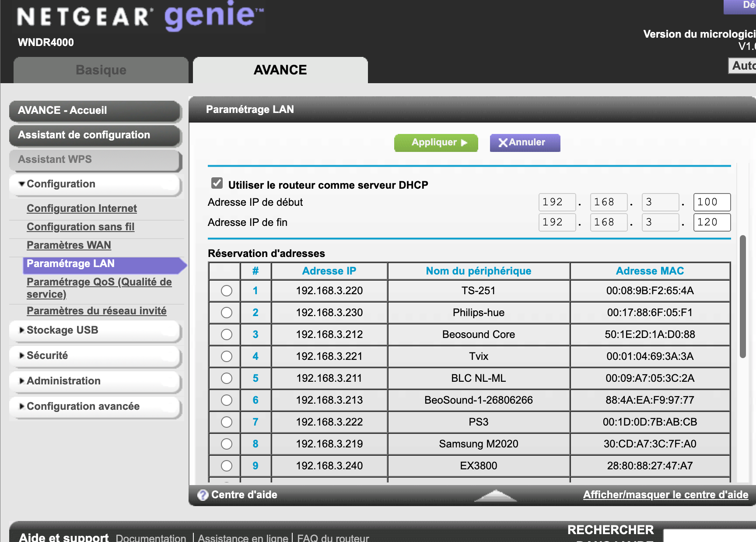Open Paramètres WAN link
756x542 pixels.
(69, 245)
